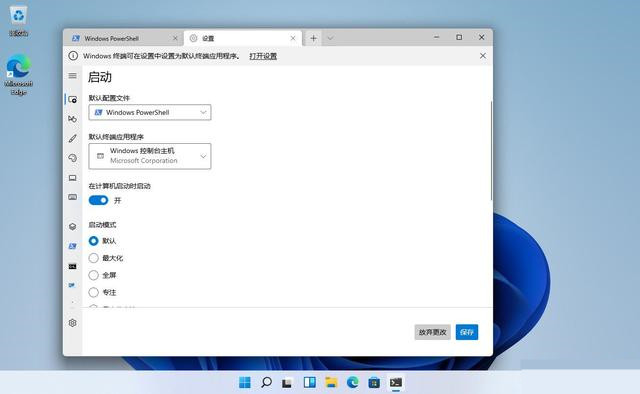The width and height of the screenshot is (640, 394).
Task: Select the 最大化 launch mode radio button
Action: 93,258
